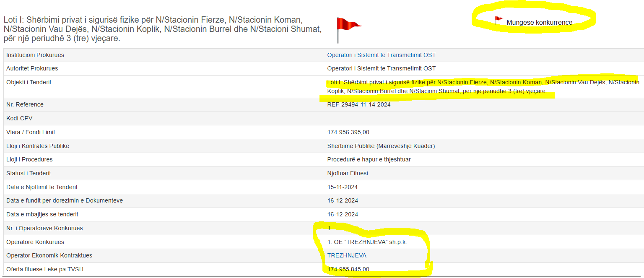Viewport: 644px width, 278px height.
Task: Click the Autoritet Prokurues plain-text value
Action: [381, 68]
